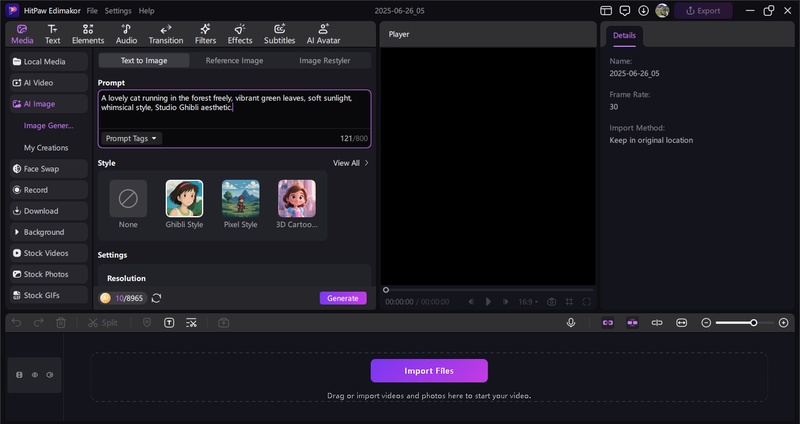Open My Creations sub-item

[x=46, y=147]
